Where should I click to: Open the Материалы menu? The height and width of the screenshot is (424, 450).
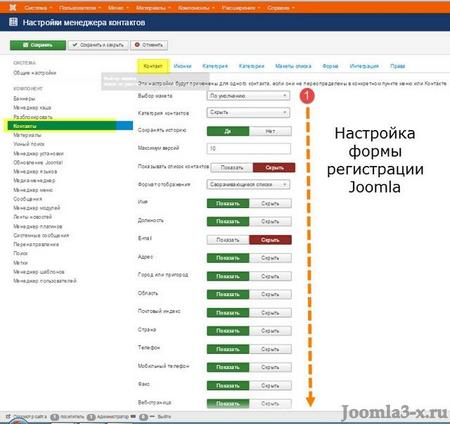click(x=153, y=7)
